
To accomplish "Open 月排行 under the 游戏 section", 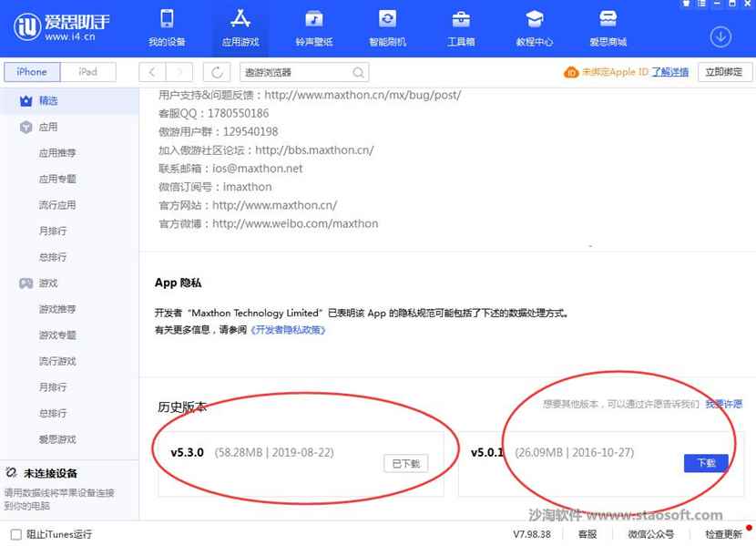I will pyautogui.click(x=53, y=387).
